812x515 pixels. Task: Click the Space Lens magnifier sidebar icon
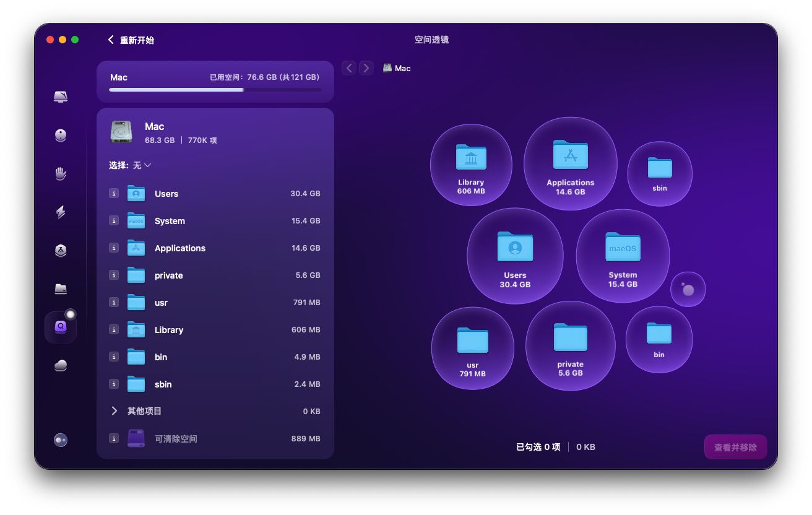pyautogui.click(x=61, y=327)
